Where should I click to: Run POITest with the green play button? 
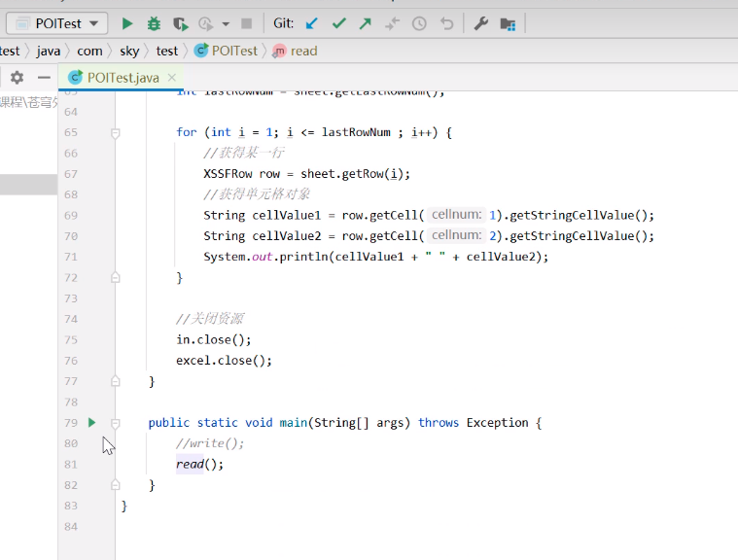coord(127,23)
